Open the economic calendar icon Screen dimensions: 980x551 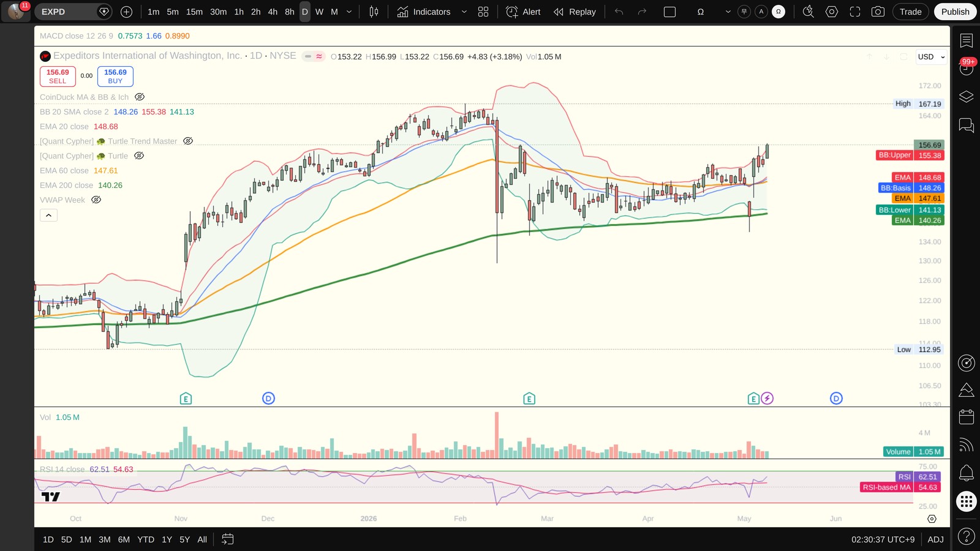(x=966, y=417)
